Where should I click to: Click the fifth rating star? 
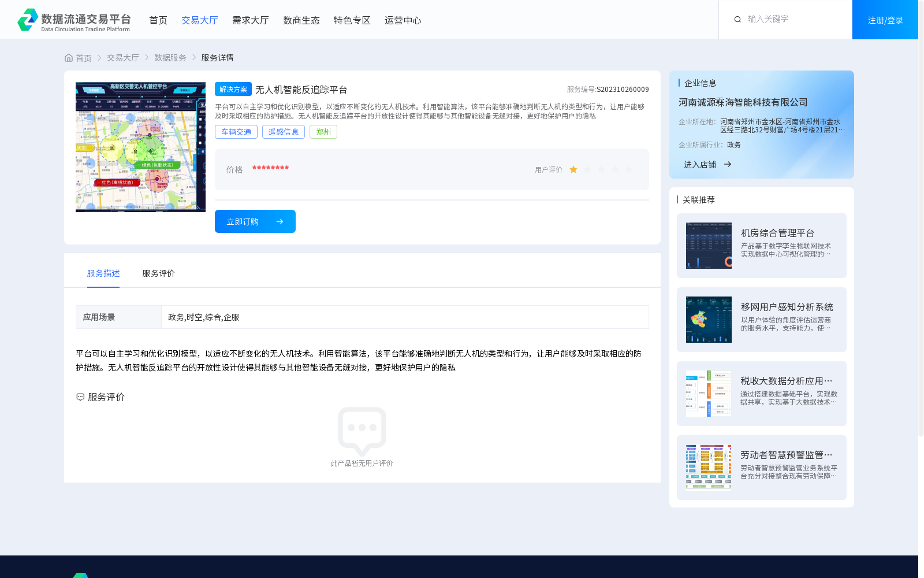coord(629,169)
